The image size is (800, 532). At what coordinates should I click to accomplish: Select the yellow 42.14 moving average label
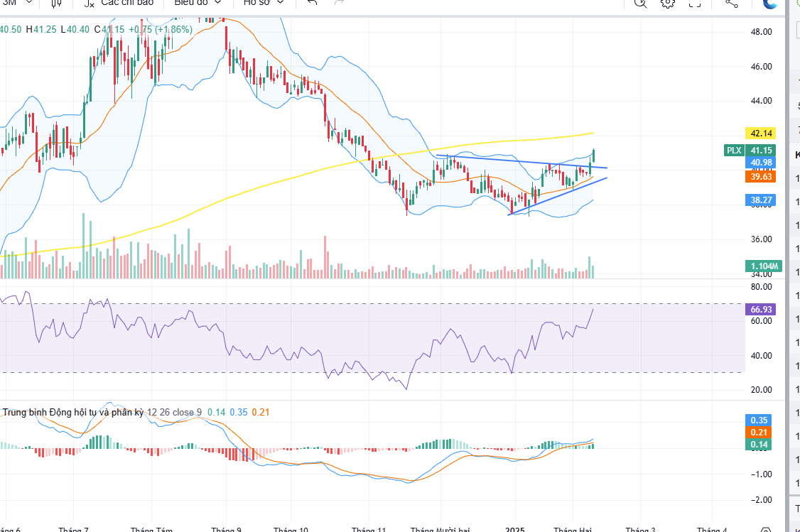[761, 134]
